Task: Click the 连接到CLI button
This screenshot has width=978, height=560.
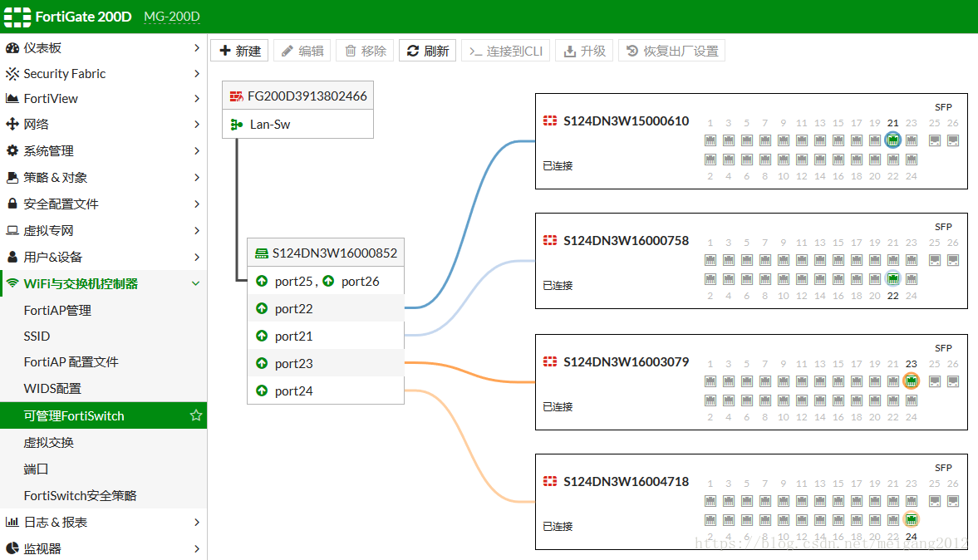Action: tap(506, 51)
